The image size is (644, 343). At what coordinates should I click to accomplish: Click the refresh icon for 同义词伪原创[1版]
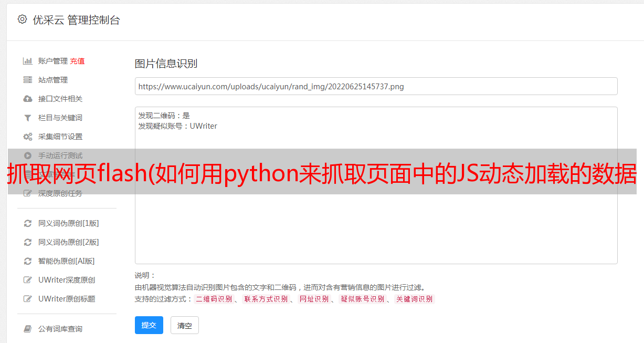pos(28,223)
